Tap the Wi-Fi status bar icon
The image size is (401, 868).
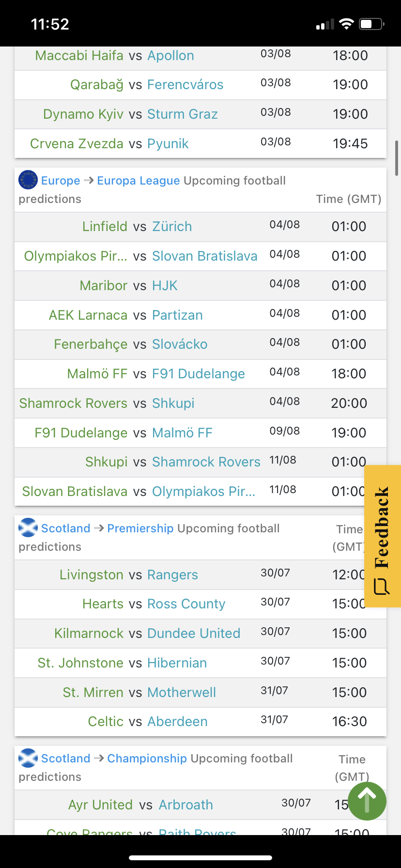pos(346,24)
